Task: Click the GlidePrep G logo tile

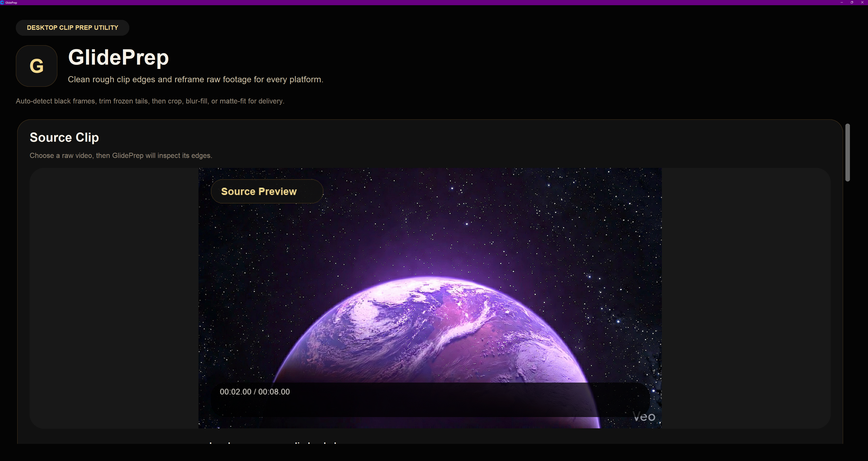Action: pyautogui.click(x=36, y=66)
